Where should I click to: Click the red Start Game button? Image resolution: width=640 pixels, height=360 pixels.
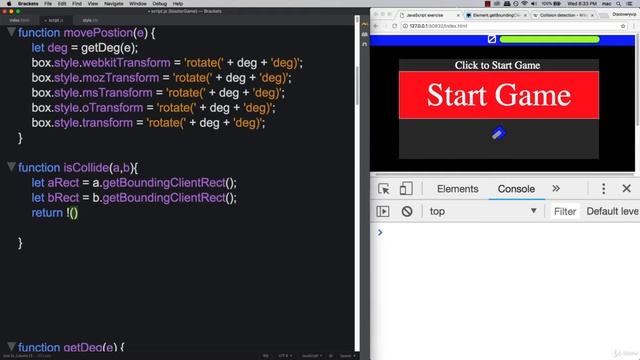(x=499, y=95)
